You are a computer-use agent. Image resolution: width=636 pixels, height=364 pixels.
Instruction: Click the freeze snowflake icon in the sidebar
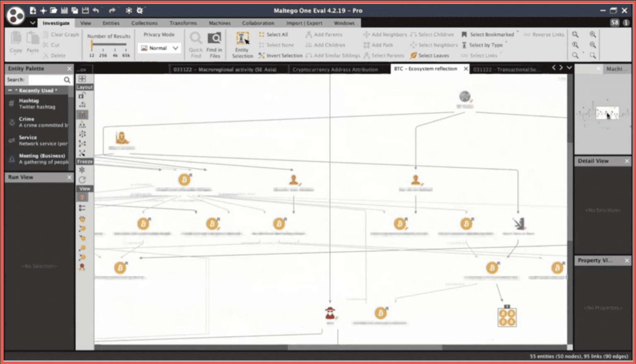pos(82,170)
